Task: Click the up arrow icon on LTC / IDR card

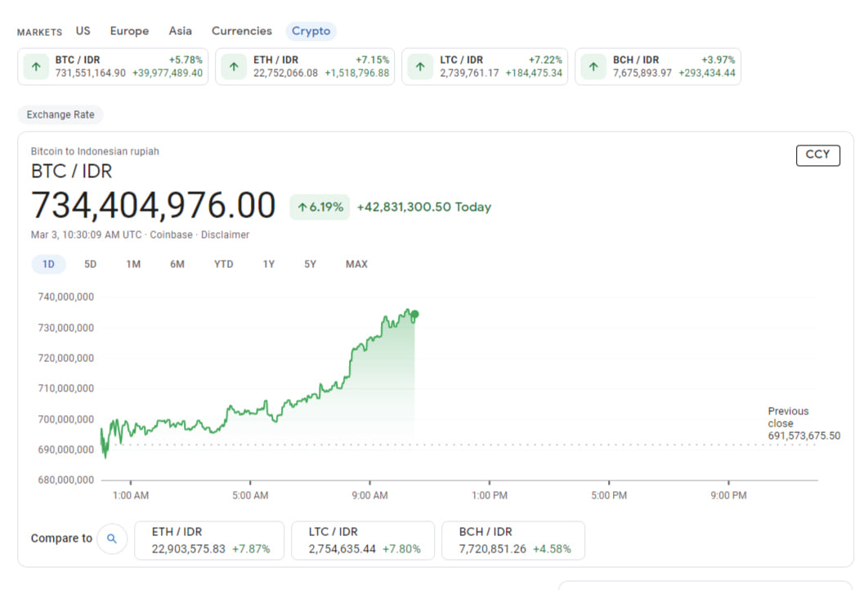Action: click(x=420, y=67)
